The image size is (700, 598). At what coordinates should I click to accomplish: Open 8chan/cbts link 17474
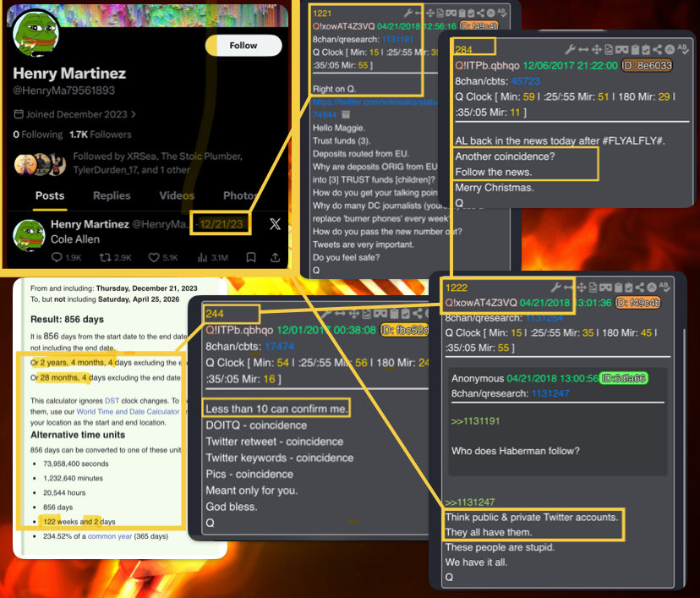280,347
